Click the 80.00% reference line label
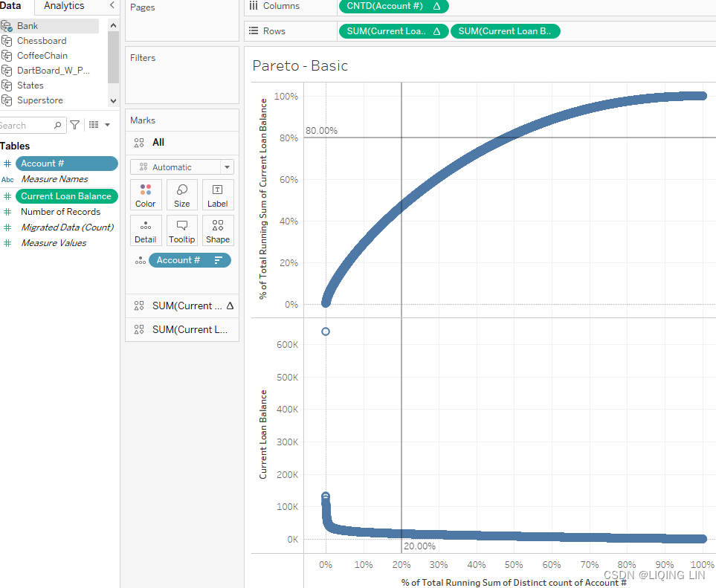The height and width of the screenshot is (588, 716). pos(321,131)
